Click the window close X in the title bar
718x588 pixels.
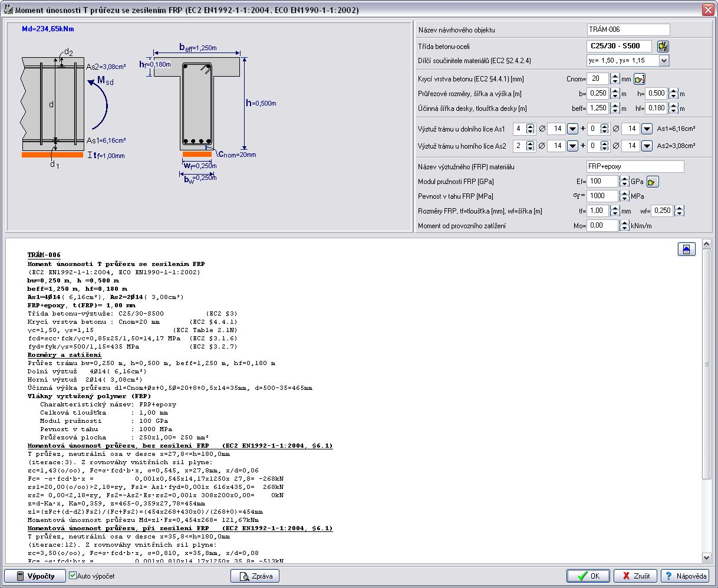pos(707,10)
